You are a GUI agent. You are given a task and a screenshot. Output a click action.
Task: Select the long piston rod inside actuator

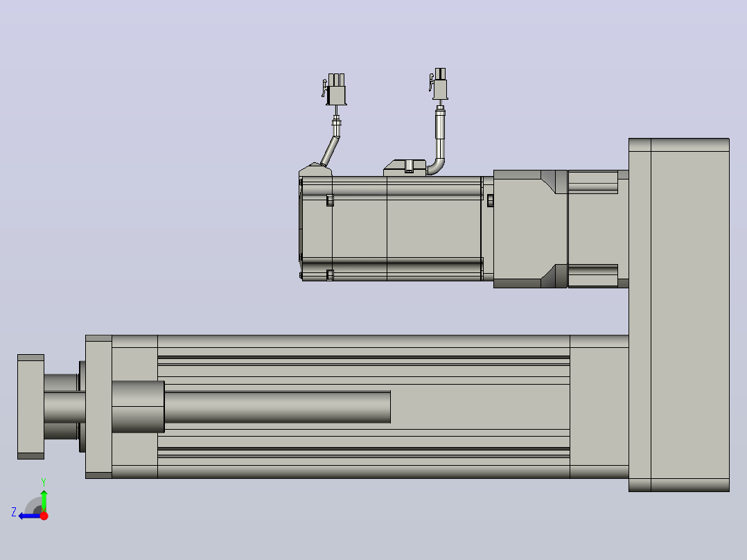tap(277, 407)
